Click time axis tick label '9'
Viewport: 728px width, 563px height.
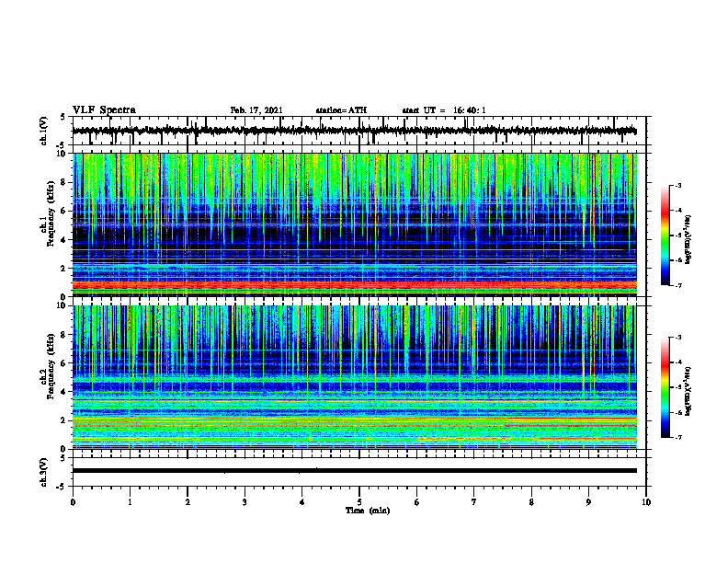point(588,502)
